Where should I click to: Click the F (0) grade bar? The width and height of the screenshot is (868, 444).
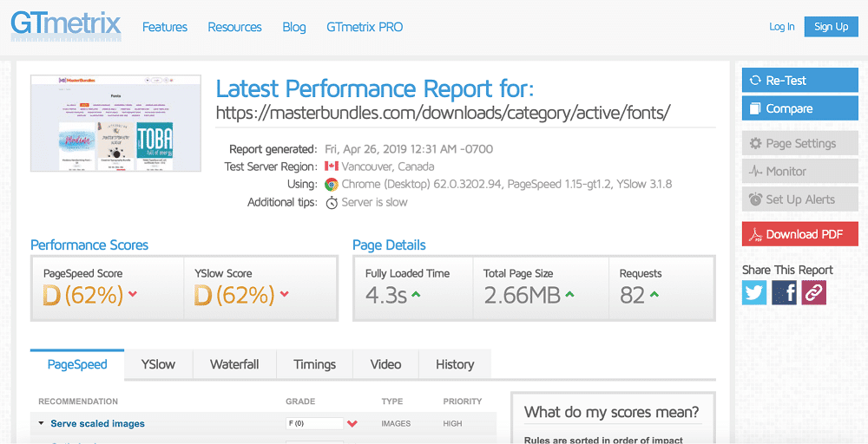(314, 424)
